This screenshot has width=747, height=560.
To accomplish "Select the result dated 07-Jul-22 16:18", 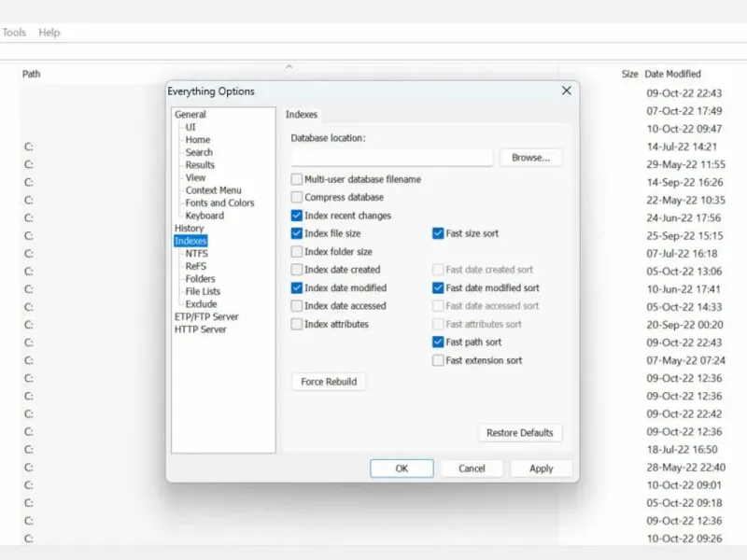I will [682, 253].
